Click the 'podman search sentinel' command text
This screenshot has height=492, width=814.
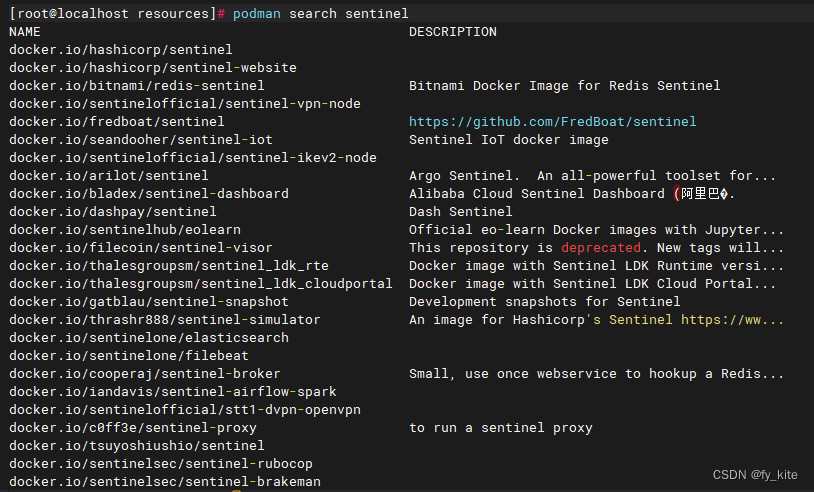coord(320,13)
